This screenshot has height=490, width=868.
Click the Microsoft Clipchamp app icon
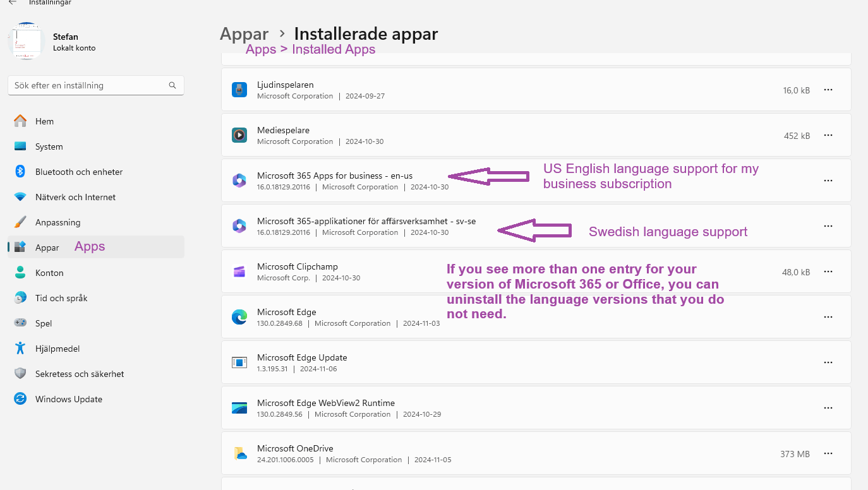239,272
